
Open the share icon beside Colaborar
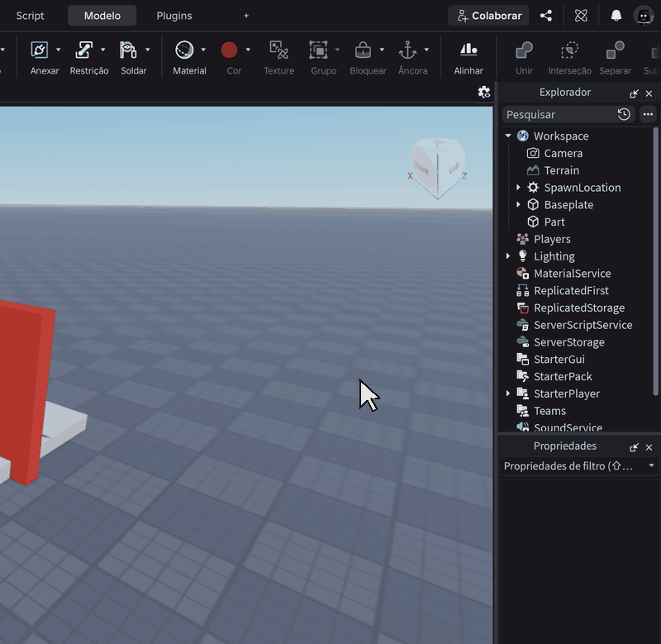pos(546,16)
